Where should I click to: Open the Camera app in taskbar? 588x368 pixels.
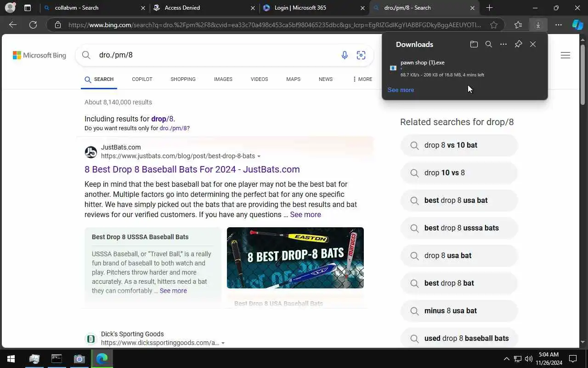[79, 358]
